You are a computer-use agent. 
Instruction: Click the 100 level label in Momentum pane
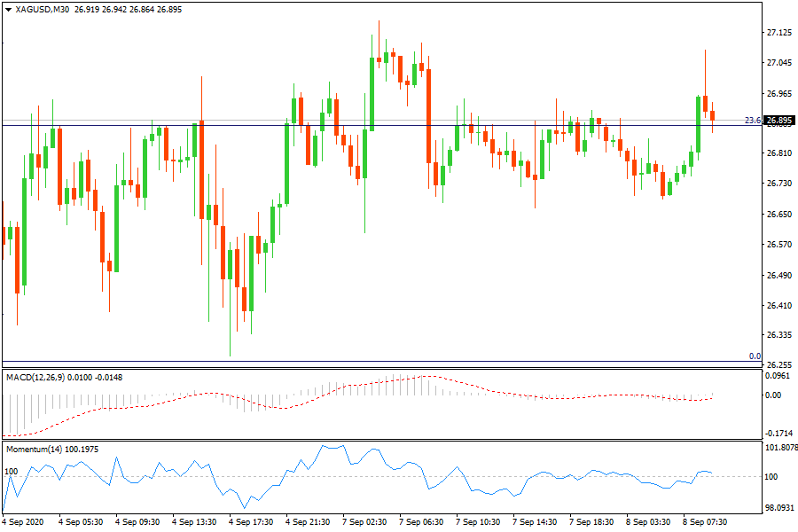point(12,471)
